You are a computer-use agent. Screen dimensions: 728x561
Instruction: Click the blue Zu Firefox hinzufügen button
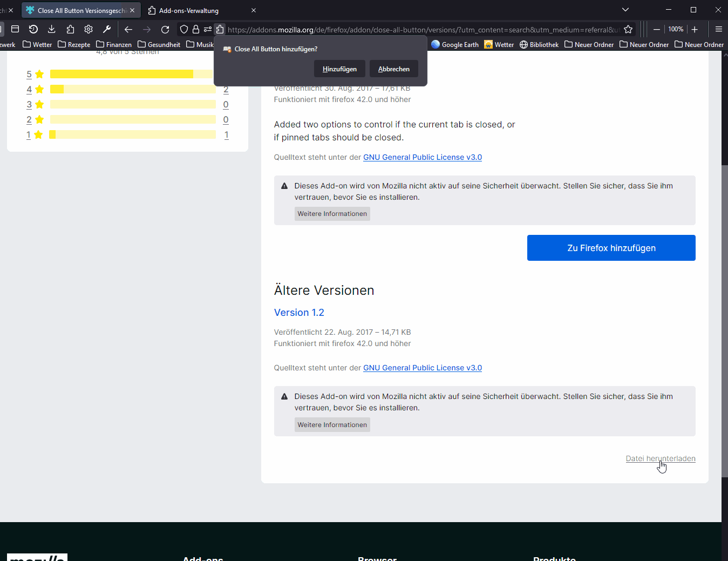611,248
